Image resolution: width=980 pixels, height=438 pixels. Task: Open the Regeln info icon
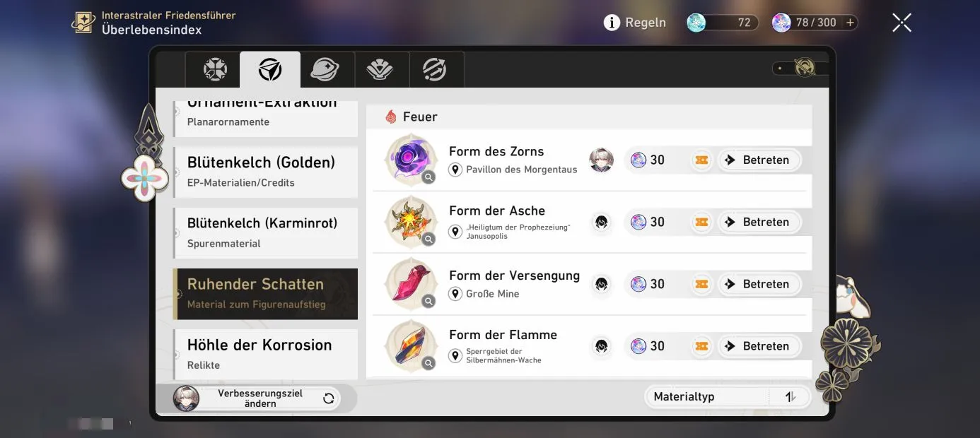(612, 23)
